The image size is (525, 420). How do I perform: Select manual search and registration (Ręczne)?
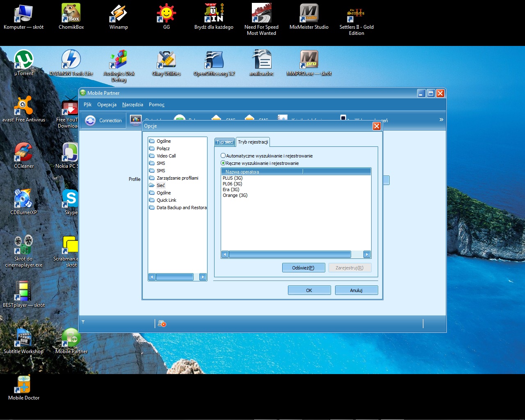(223, 163)
